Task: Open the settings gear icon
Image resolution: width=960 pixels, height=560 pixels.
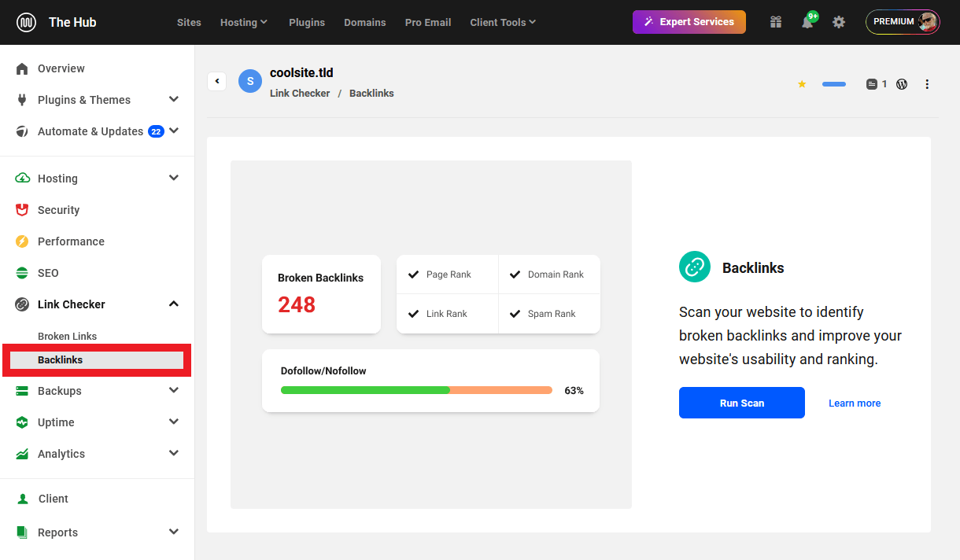Action: [x=839, y=22]
